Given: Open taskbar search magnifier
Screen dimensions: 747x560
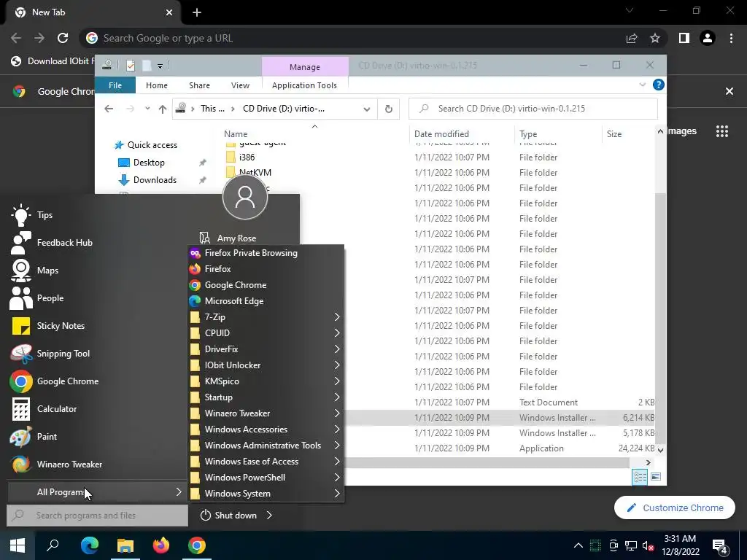Looking at the screenshot, I should tap(53, 545).
